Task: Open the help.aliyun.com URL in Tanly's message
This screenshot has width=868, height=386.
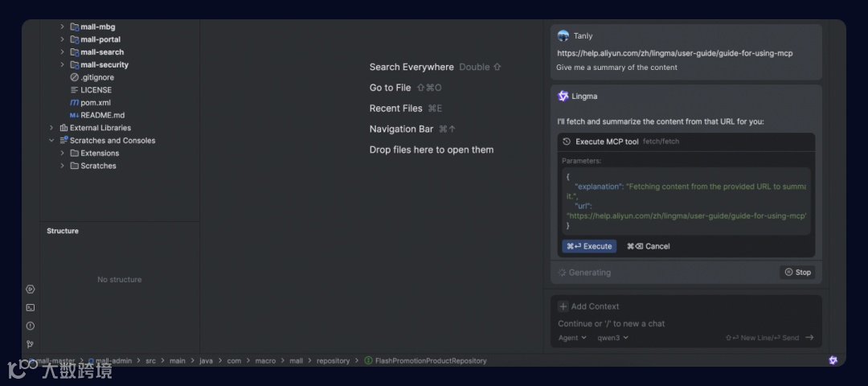Action: [x=675, y=53]
